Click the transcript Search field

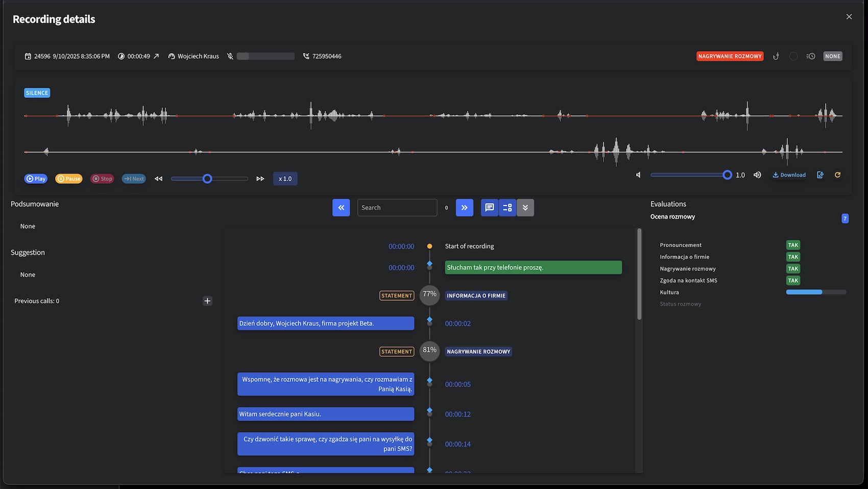click(397, 208)
